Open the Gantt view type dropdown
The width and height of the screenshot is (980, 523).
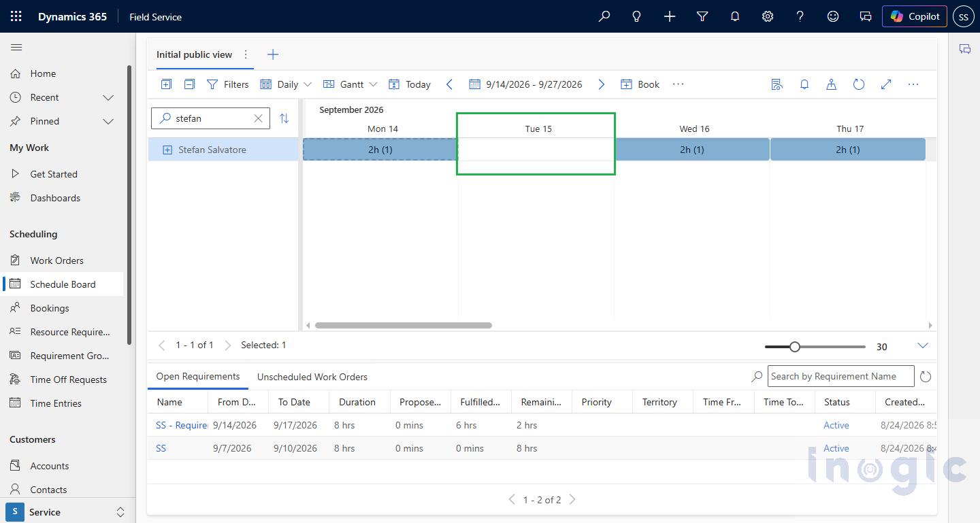pos(350,84)
